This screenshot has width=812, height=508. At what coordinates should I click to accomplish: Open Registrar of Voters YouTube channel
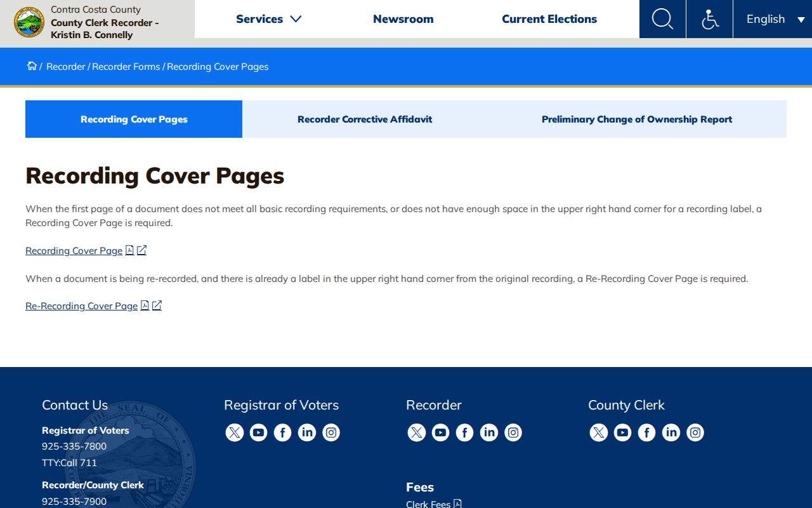click(259, 432)
